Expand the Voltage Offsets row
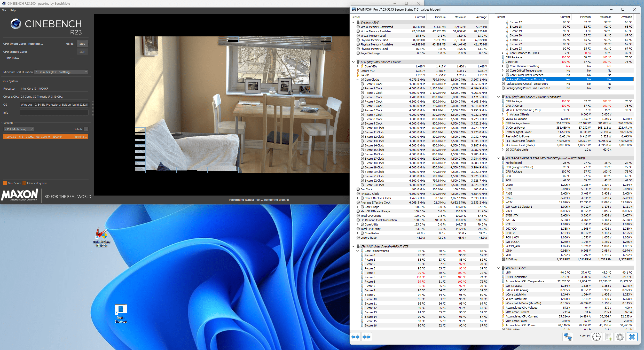Screen dimensions: 644x350 click(503, 114)
